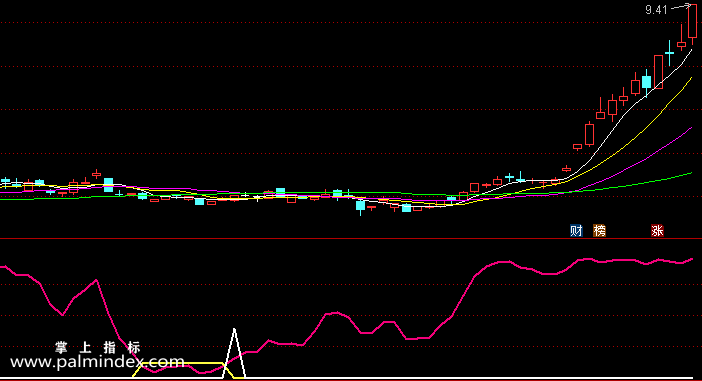This screenshot has width=702, height=381.
Task: Select the cyan cross doji candle near the top right
Action: tap(669, 53)
